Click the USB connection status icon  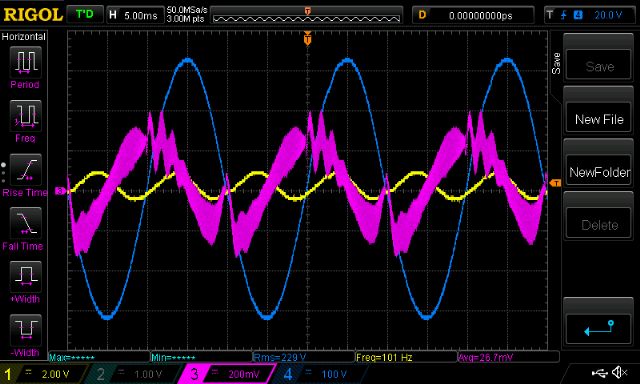pos(599,373)
